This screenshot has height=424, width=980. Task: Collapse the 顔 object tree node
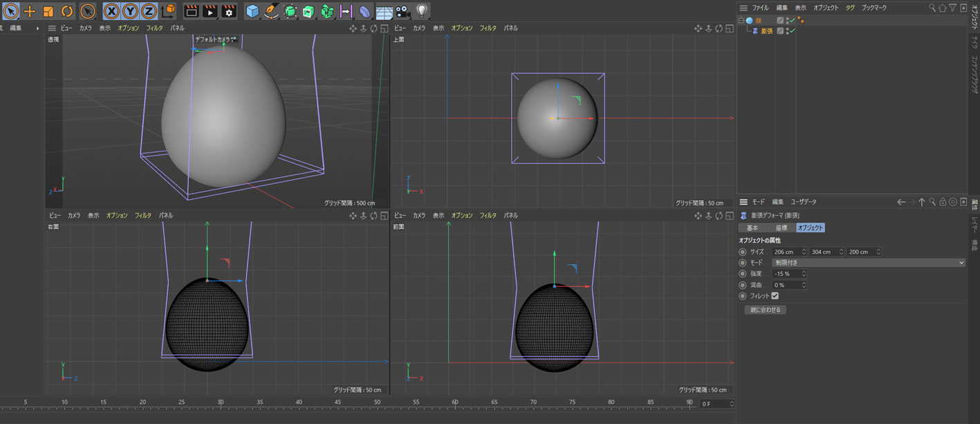741,21
